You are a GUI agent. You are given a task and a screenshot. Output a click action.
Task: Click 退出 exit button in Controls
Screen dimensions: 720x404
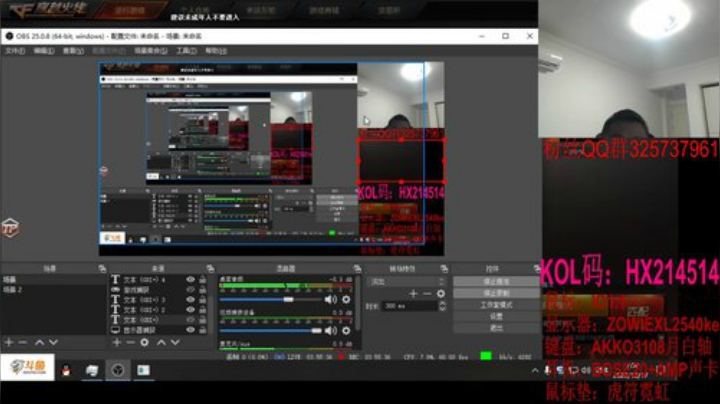point(496,328)
